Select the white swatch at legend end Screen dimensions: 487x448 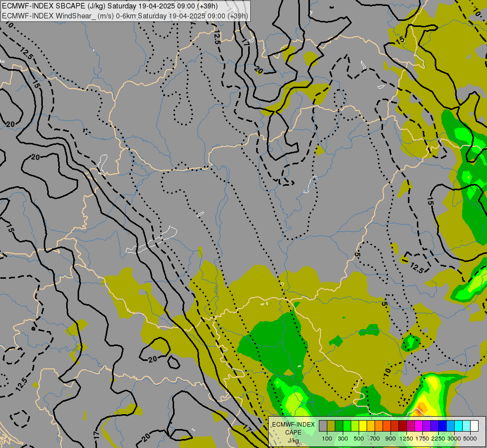(x=475, y=426)
